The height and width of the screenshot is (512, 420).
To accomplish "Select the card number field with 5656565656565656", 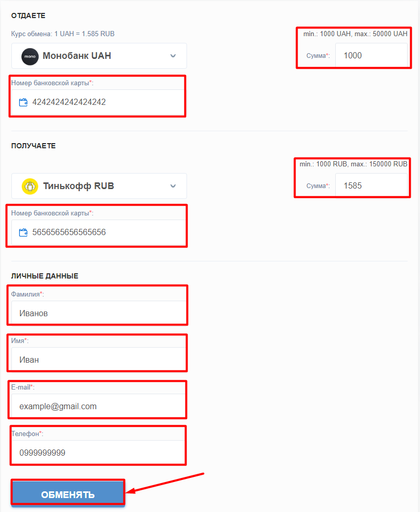I will (98, 232).
